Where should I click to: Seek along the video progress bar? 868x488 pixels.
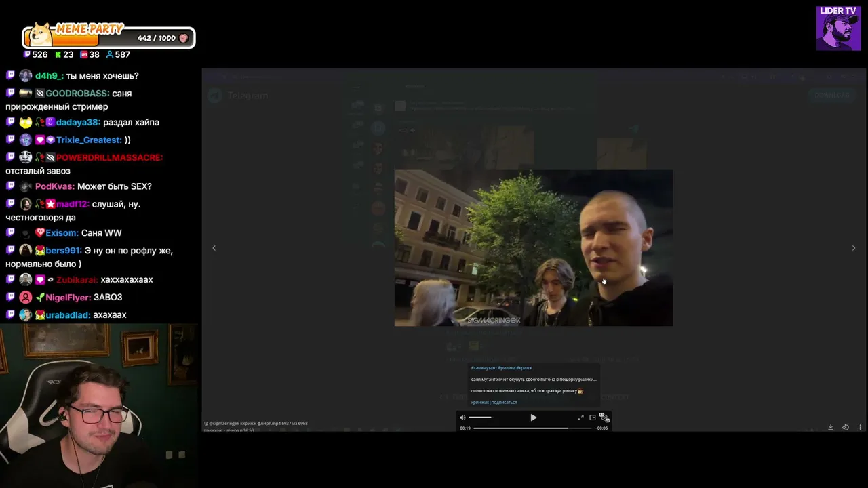[532, 428]
